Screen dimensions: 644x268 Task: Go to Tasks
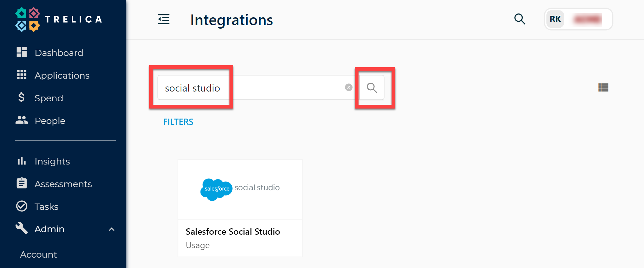(47, 206)
